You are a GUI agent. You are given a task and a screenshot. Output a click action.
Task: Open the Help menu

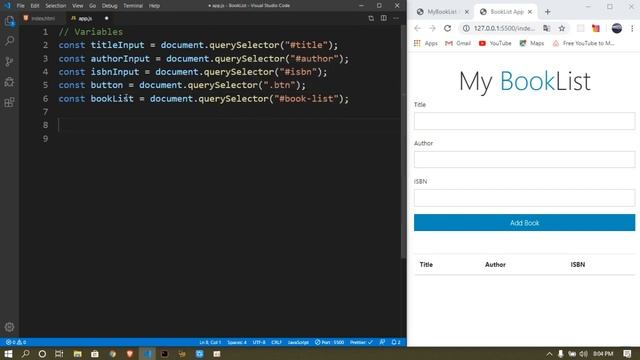tap(154, 6)
